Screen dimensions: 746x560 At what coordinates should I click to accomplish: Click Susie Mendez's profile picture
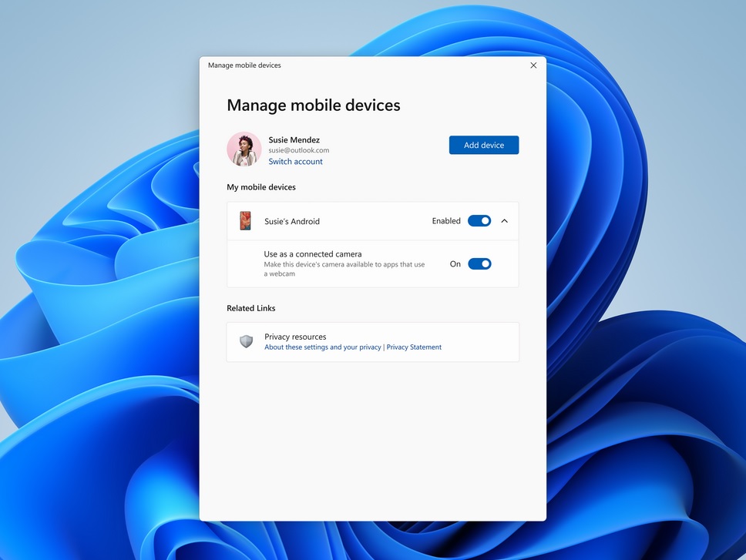tap(244, 149)
